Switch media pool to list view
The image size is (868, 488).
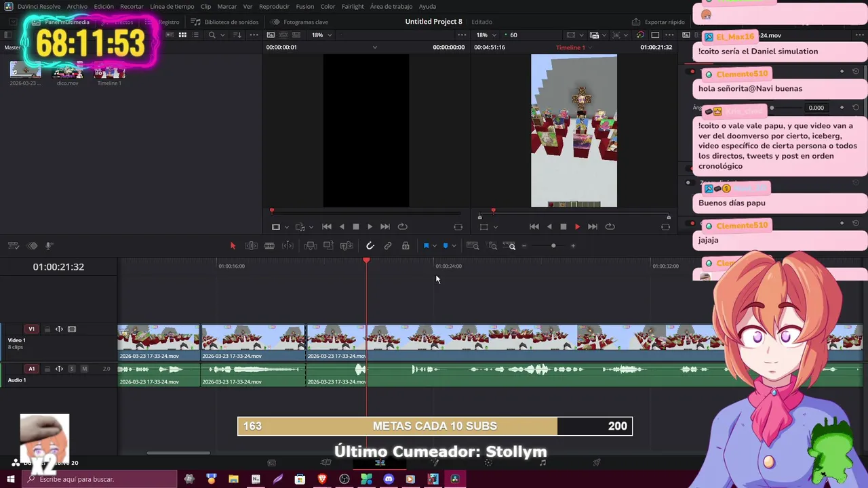[195, 35]
